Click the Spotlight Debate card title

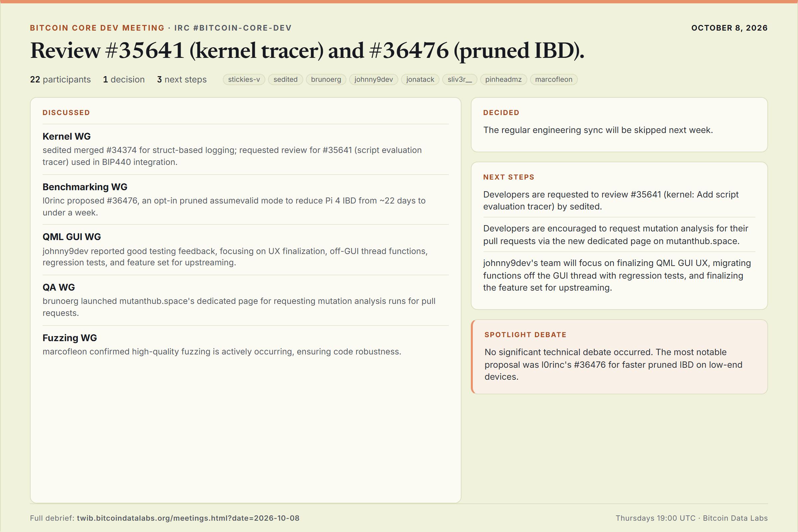point(526,334)
